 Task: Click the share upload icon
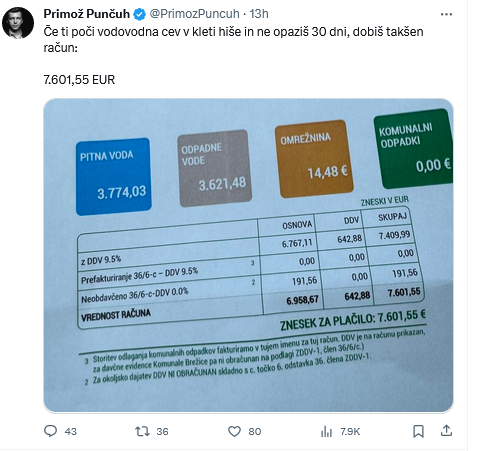click(x=446, y=431)
